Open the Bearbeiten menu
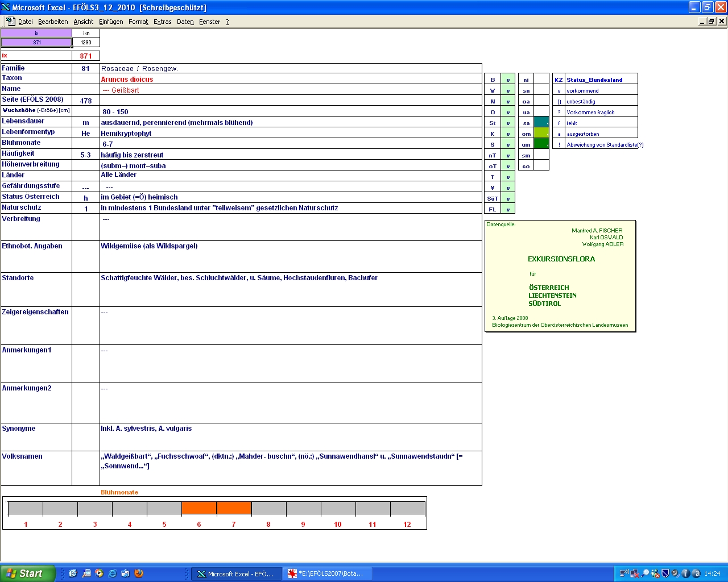This screenshot has height=582, width=728. pos(53,22)
